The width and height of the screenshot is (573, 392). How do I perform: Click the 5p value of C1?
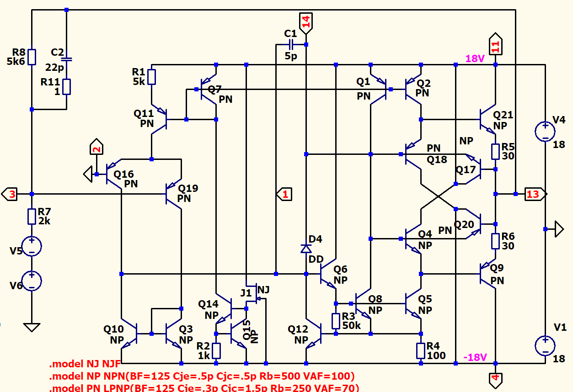pos(291,57)
